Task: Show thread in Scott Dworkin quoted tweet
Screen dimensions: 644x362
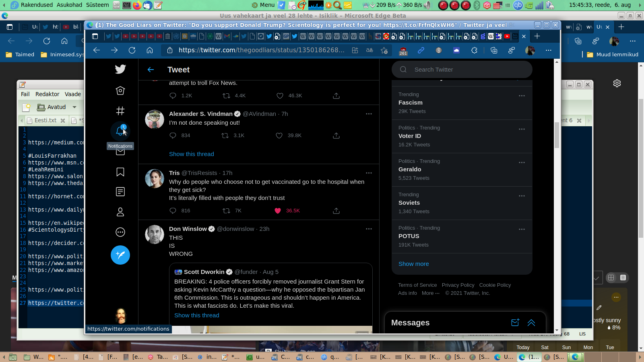Action: 197,315
